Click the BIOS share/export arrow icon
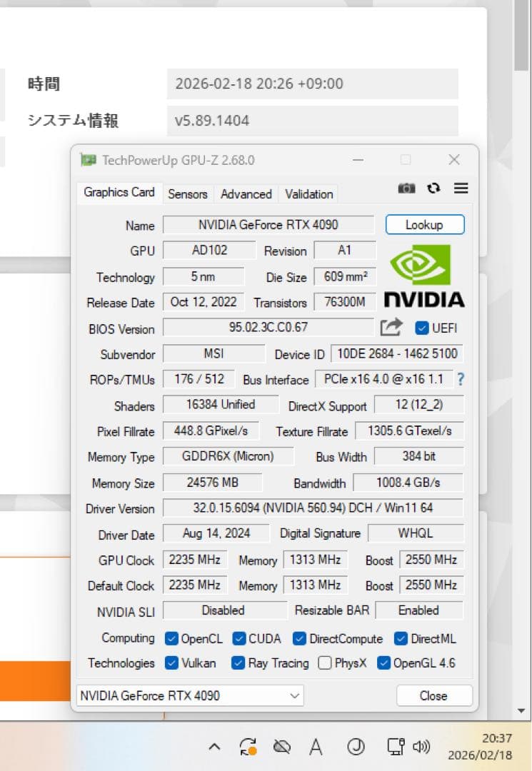Screen dimensions: 532x771 point(391,328)
